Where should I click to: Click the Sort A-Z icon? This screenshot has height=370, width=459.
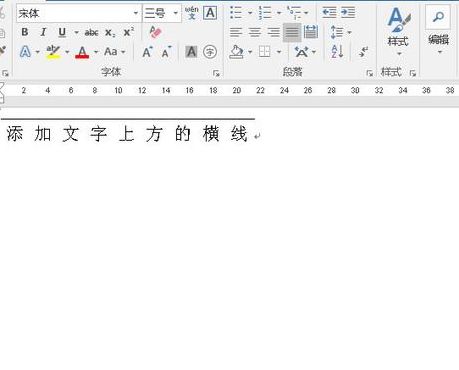tap(337, 52)
